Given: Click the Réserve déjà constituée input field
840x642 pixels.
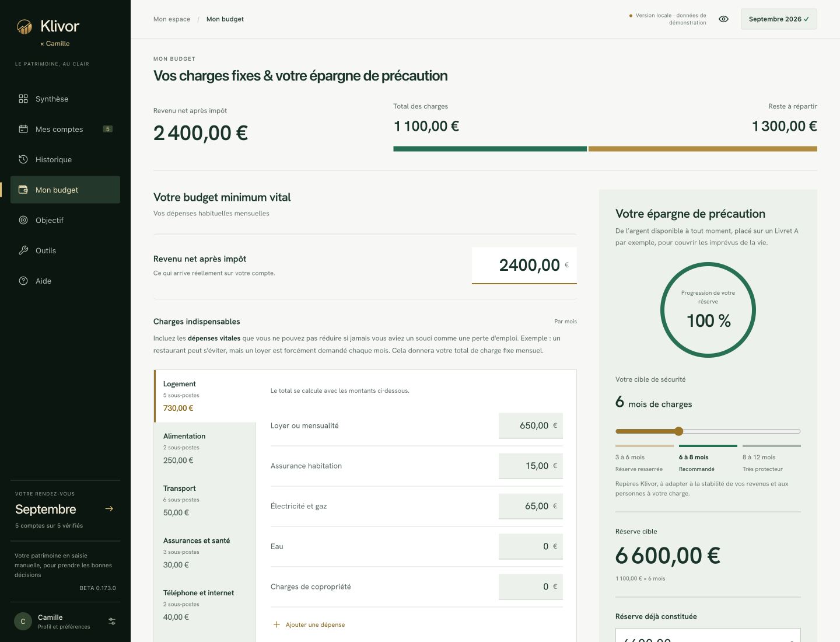Looking at the screenshot, I should 708,636.
